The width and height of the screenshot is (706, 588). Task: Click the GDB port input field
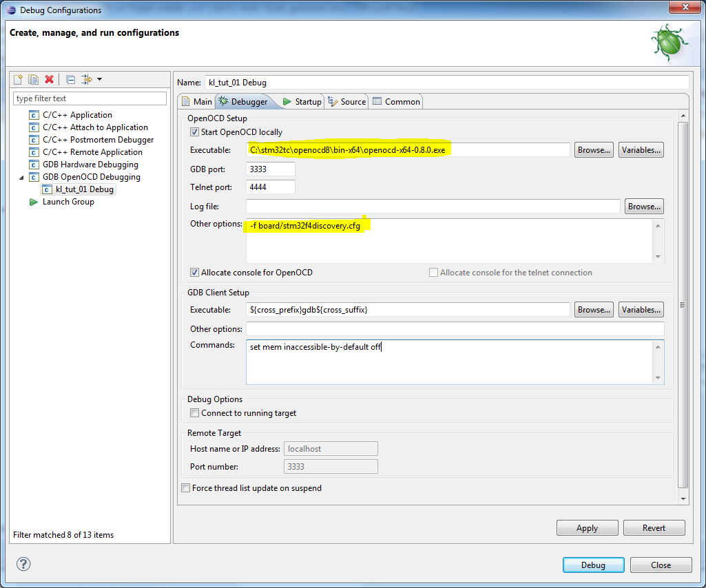(269, 169)
